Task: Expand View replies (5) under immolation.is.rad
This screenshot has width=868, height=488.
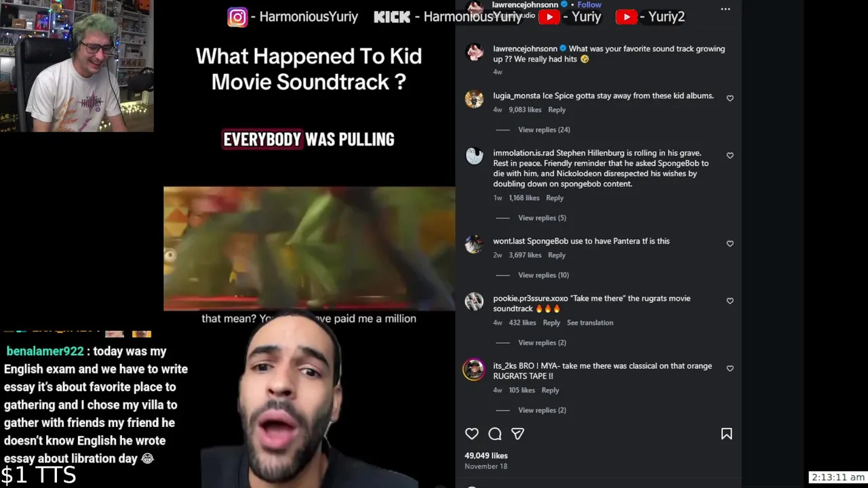Action: [x=542, y=218]
